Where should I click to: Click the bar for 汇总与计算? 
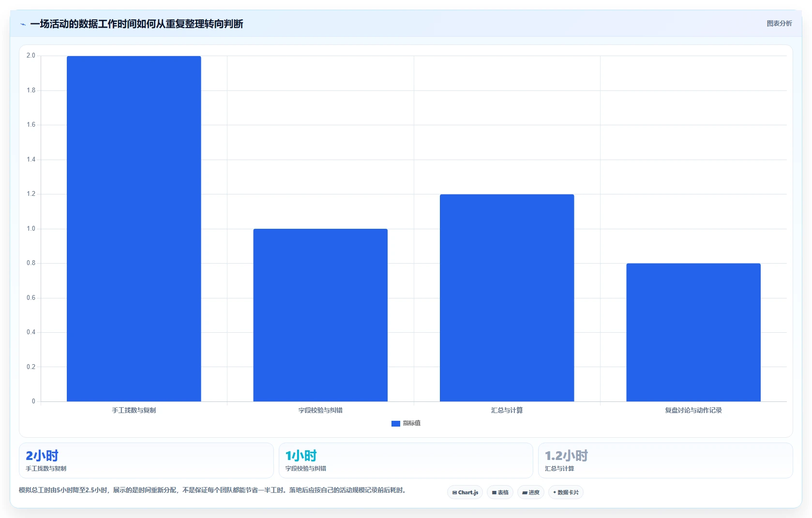[507, 298]
